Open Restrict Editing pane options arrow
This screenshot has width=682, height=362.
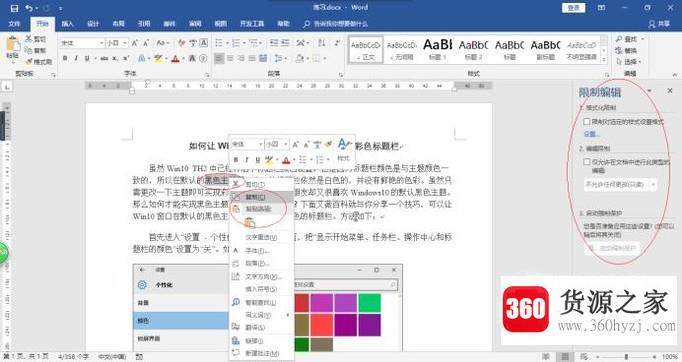649,91
